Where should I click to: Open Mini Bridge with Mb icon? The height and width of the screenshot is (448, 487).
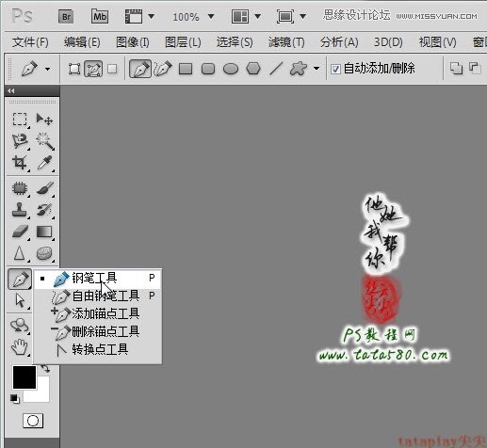[100, 16]
